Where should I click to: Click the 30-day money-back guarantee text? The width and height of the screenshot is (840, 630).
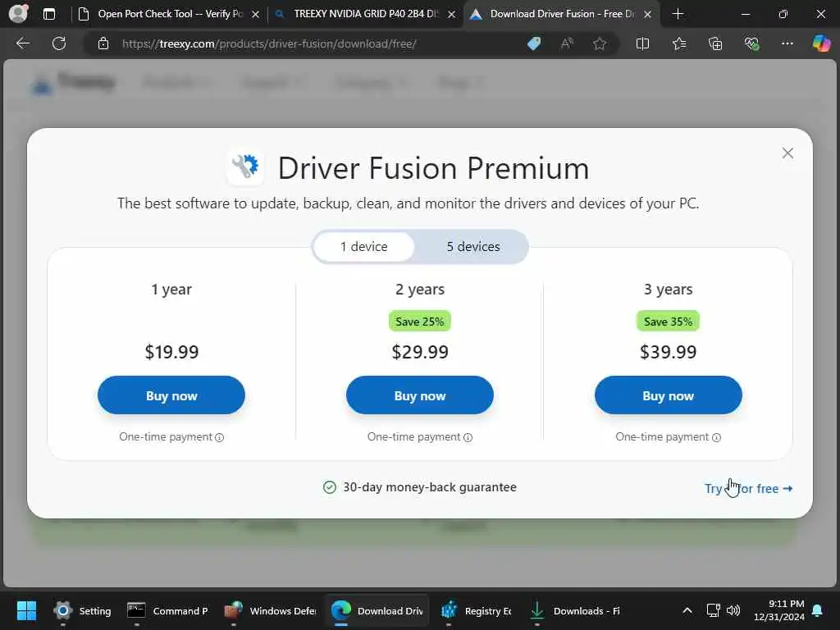pos(430,487)
